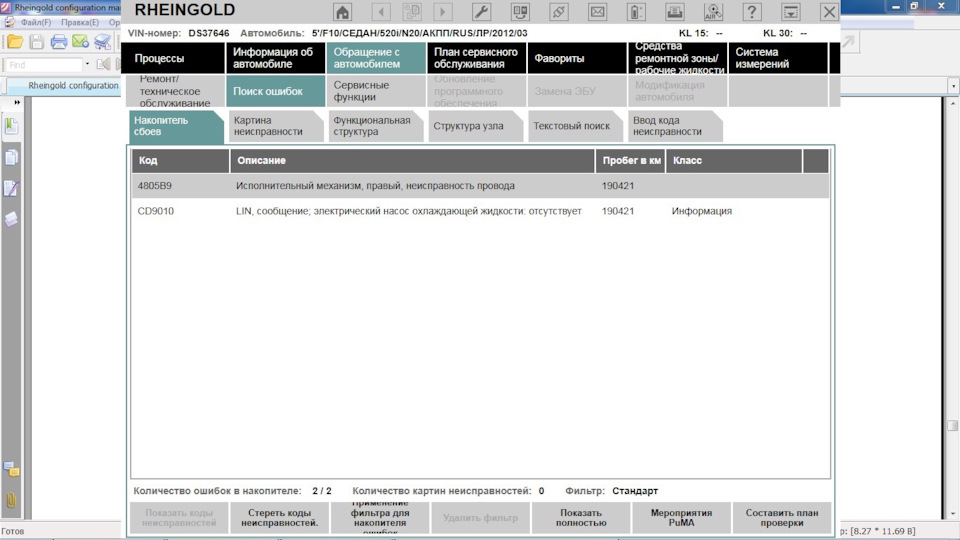960x540 pixels.
Task: Open the Информация об автомобиле tab
Action: point(276,58)
